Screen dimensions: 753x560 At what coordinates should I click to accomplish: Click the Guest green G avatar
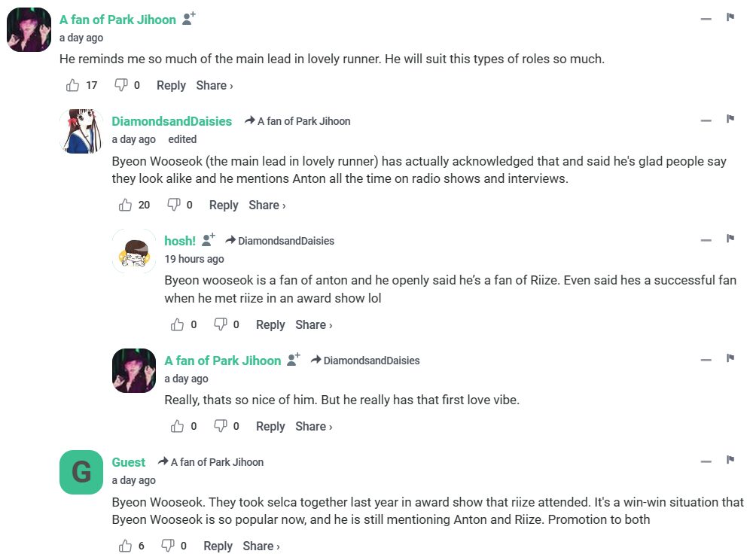tap(81, 473)
